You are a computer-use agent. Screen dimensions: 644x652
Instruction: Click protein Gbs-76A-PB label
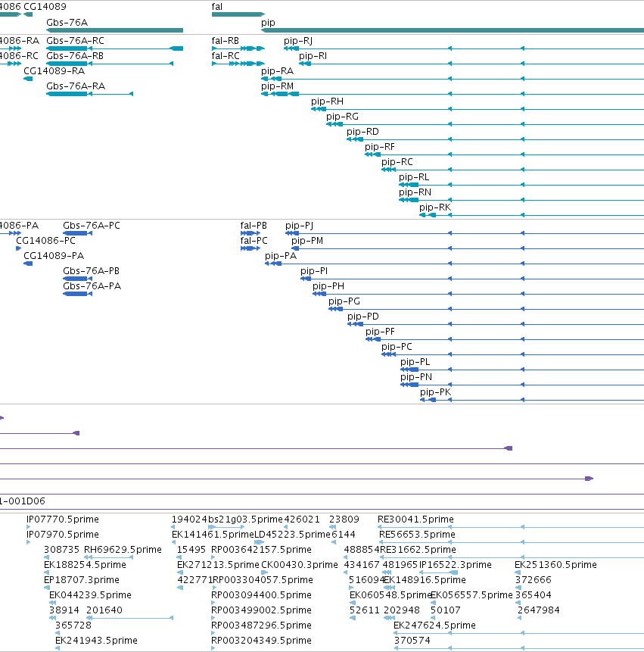91,271
